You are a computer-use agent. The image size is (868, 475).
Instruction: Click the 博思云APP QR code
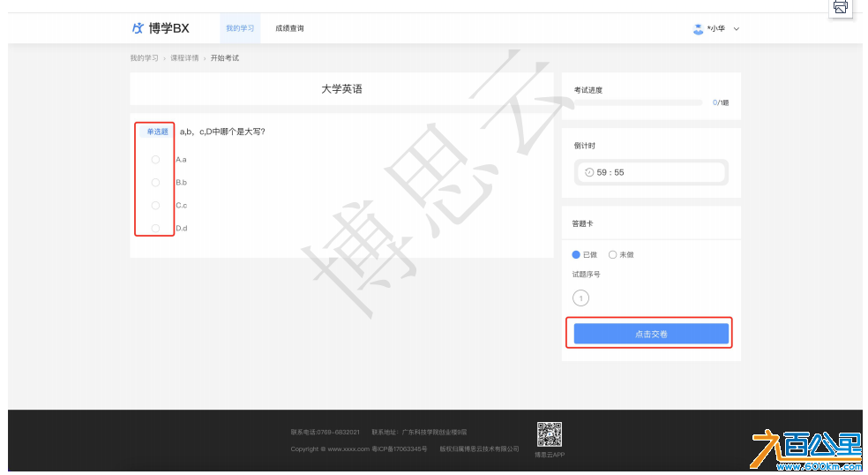pos(550,434)
